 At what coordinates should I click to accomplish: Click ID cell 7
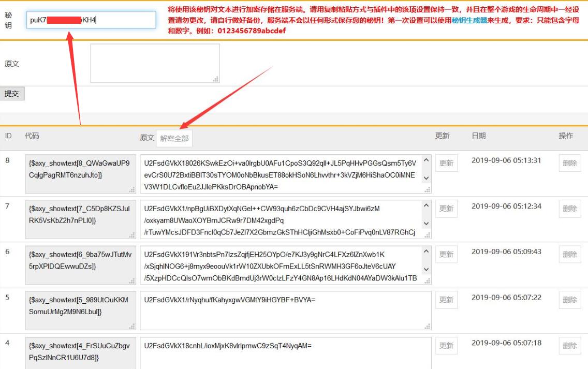(7, 206)
